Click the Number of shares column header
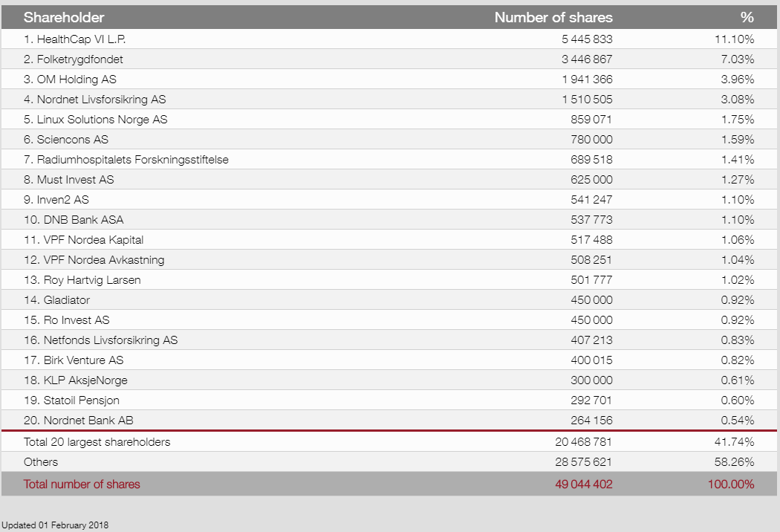Viewport: 780px width, 532px height. pyautogui.click(x=553, y=17)
